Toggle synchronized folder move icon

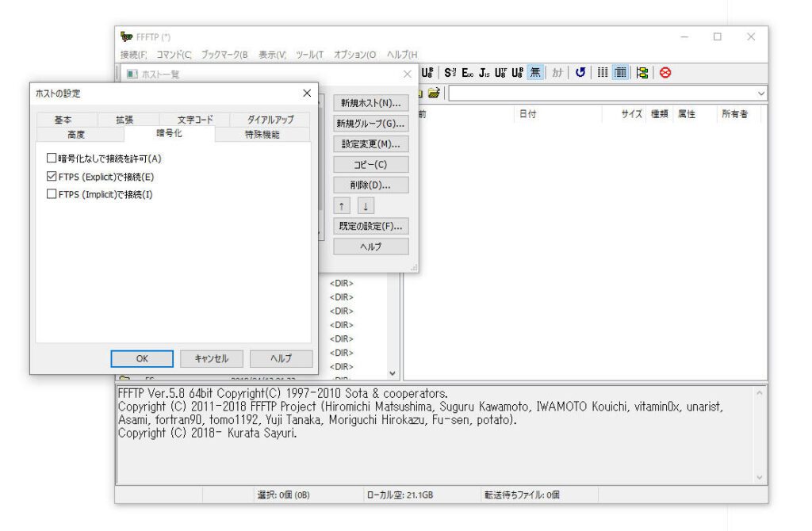(x=642, y=73)
